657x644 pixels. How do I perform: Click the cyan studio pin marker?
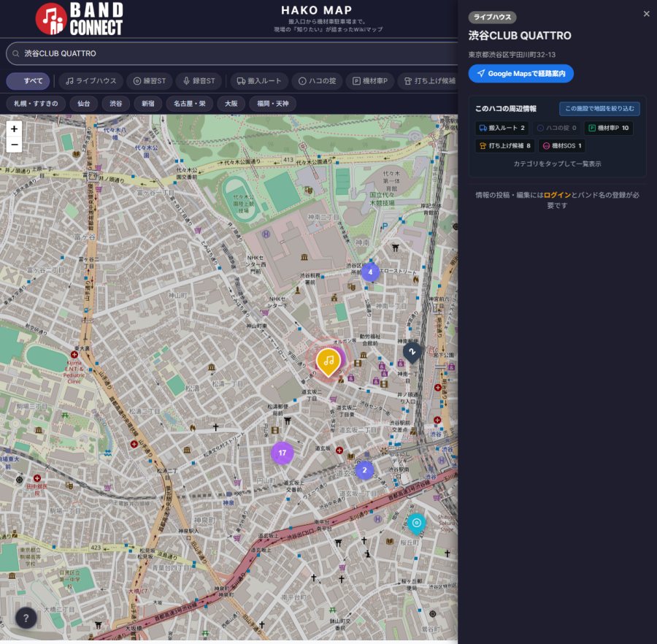417,524
